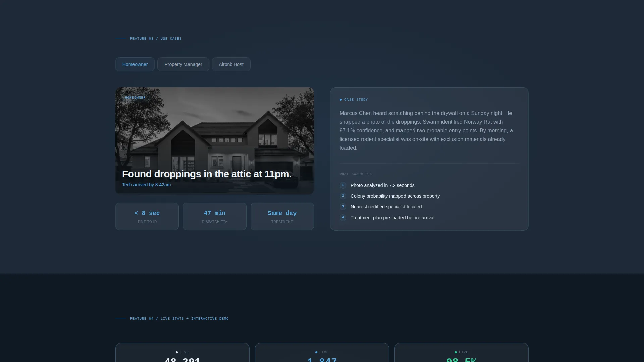Viewport: 644px width, 362px height.
Task: Click the HOMEOWNER badge on the photo
Action: coord(135,98)
